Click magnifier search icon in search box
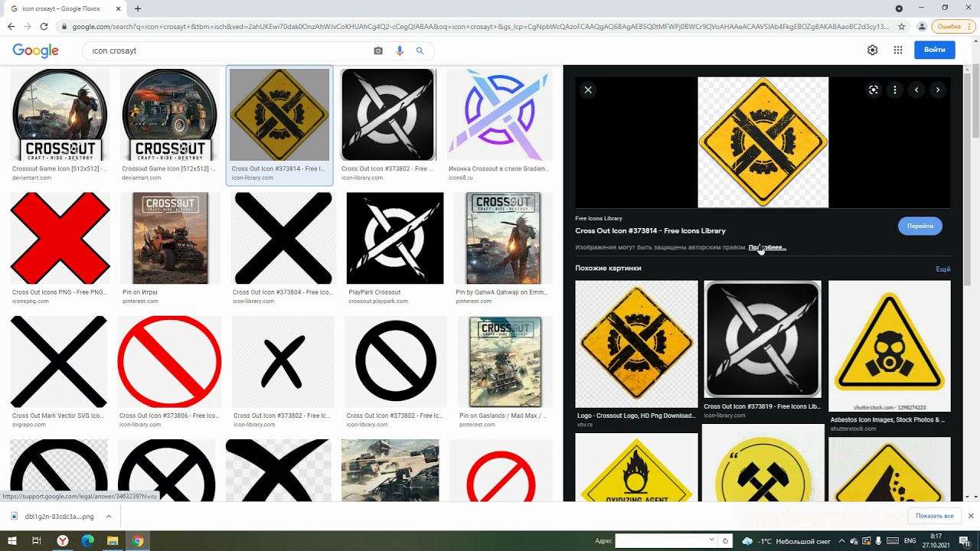This screenshot has height=551, width=980. coord(420,51)
